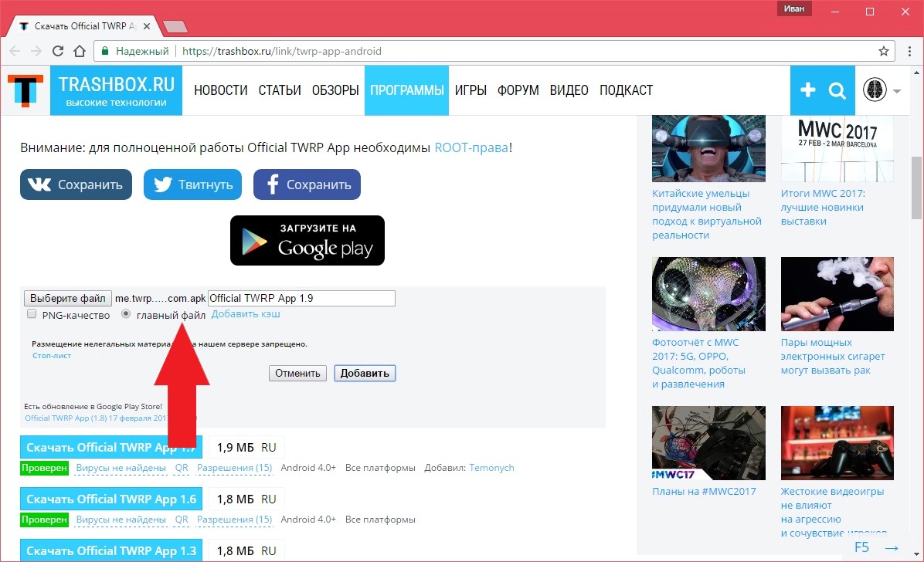924x562 pixels.
Task: Open the ФОРУМ menu section
Action: [x=518, y=90]
